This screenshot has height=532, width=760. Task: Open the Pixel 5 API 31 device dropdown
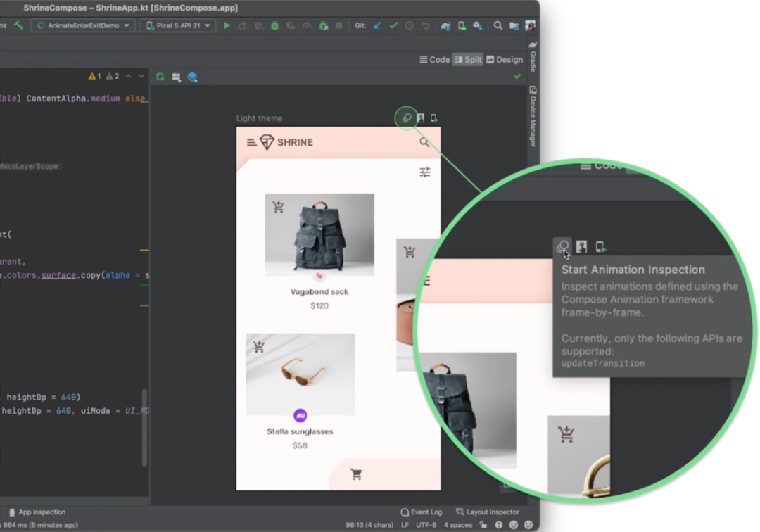(178, 25)
